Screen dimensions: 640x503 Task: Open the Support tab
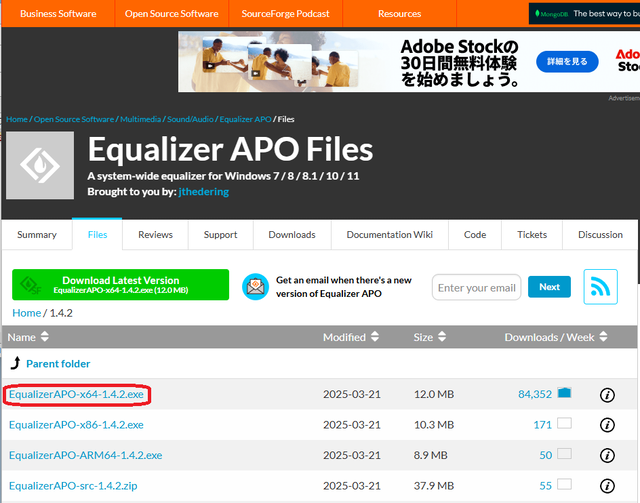coord(220,235)
